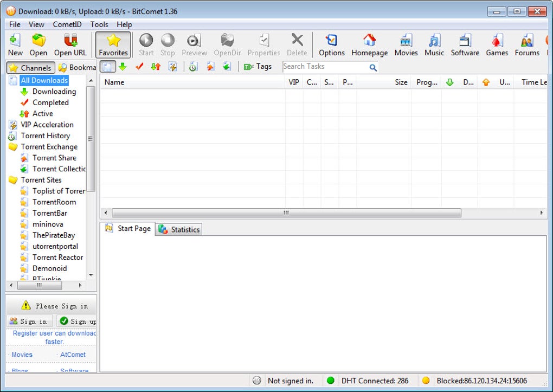Click the Stop task icon
The width and height of the screenshot is (553, 392).
168,45
